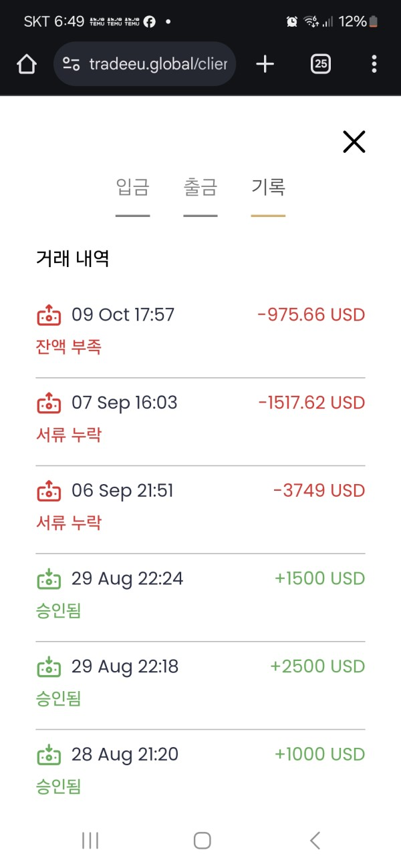Open the +2500 USD deposit entry
Image resolution: width=401 pixels, height=868 pixels.
317,667
